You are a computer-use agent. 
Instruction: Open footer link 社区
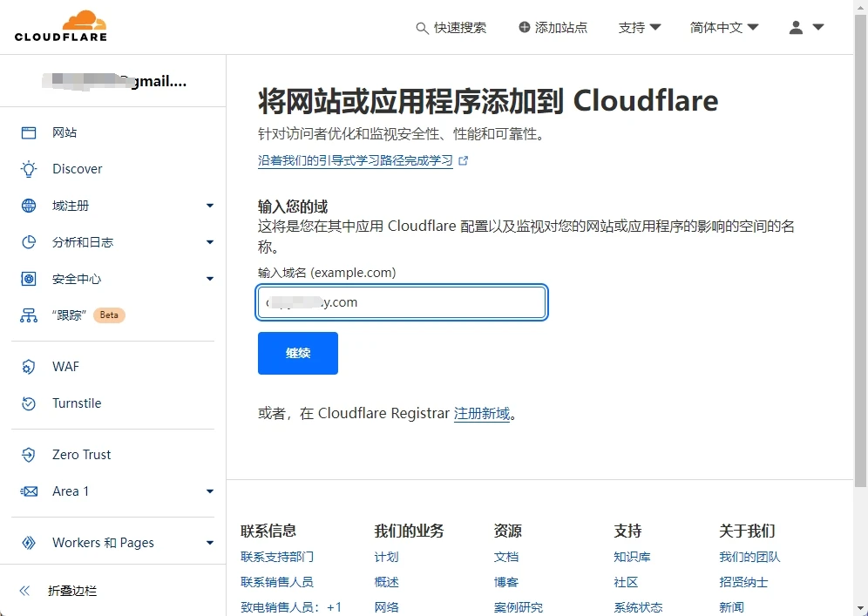(x=626, y=582)
